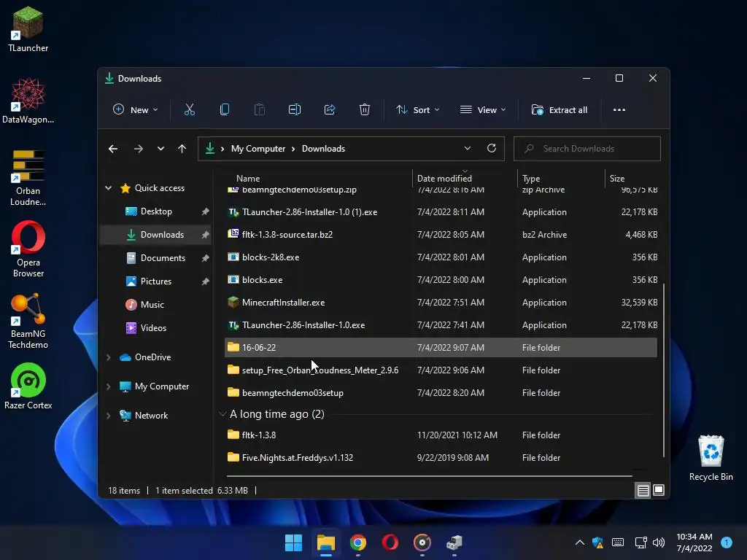Sort by Type column header
Screen dimensions: 747x560
pyautogui.click(x=531, y=178)
